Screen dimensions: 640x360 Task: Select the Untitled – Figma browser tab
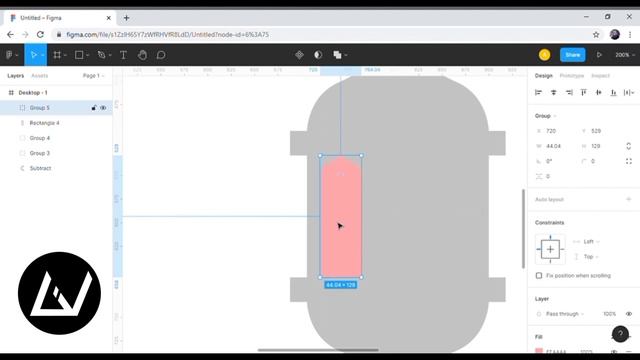point(60,18)
